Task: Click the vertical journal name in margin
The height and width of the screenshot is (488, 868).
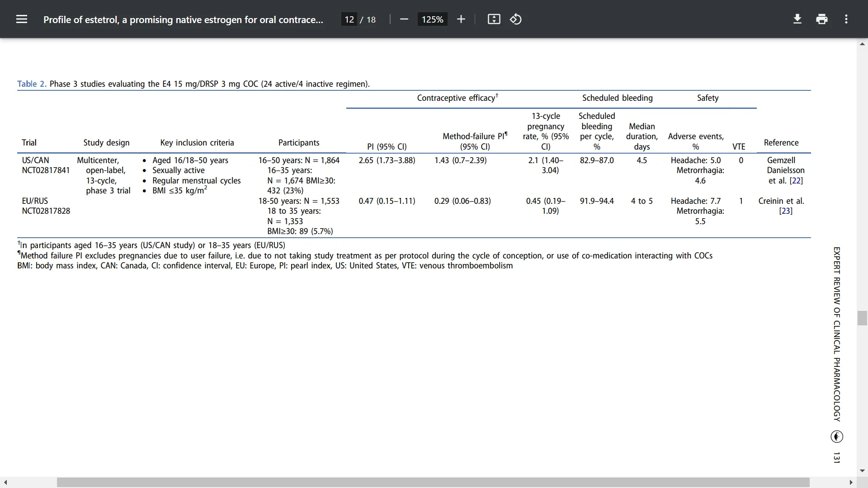Action: [837, 334]
